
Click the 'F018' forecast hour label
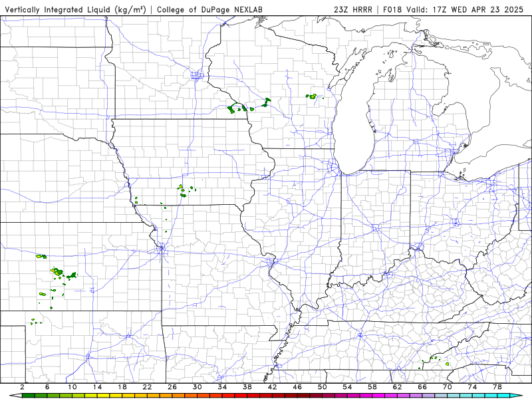pyautogui.click(x=394, y=9)
